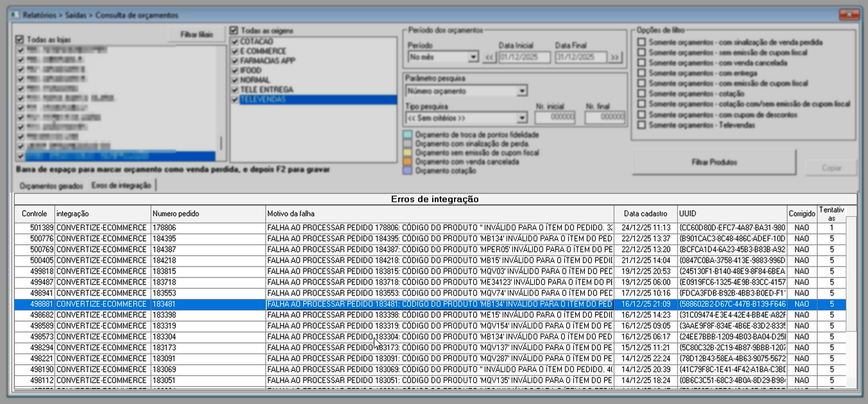Select order number 183173 cell
The image size is (868, 404).
click(208, 347)
